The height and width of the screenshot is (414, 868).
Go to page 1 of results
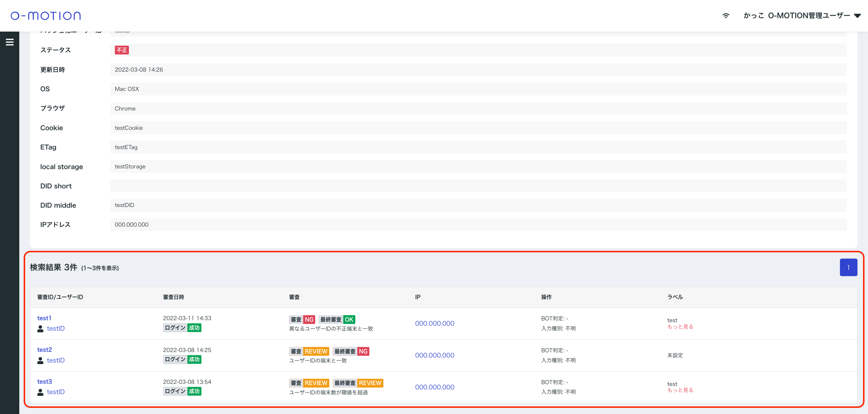[848, 267]
